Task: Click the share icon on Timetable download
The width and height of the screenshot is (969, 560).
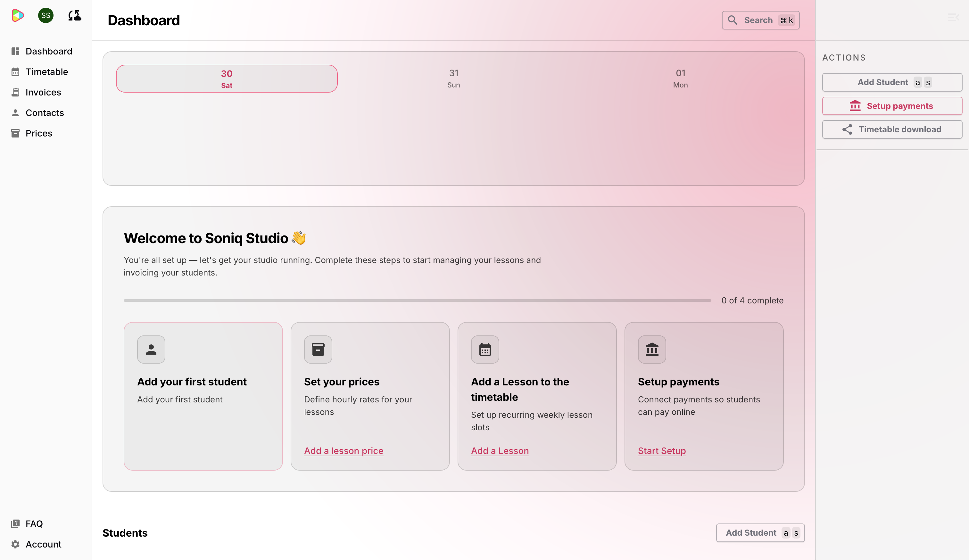Action: tap(847, 129)
